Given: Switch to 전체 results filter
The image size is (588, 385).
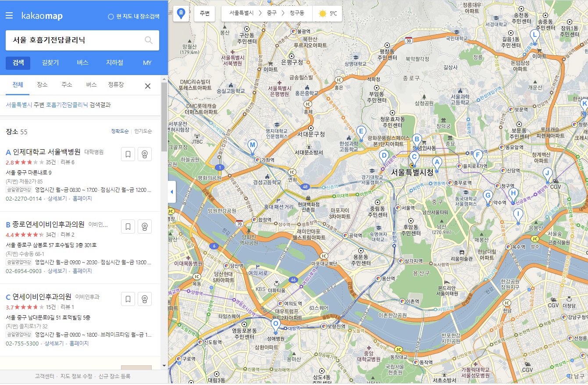Looking at the screenshot, I should pos(18,85).
